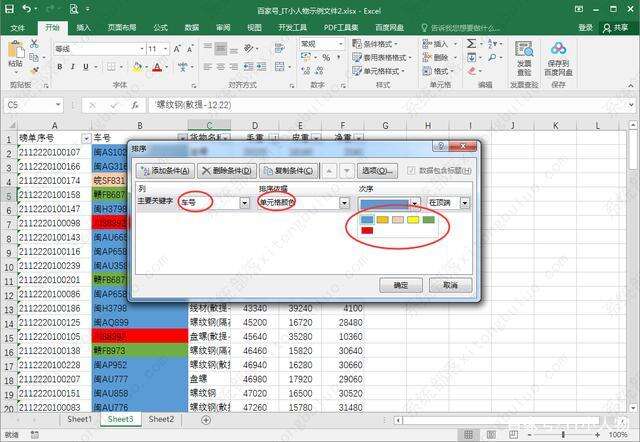Image resolution: width=640 pixels, height=442 pixels.
Task: Switch to the Sheet1 worksheet tab
Action: pos(78,420)
